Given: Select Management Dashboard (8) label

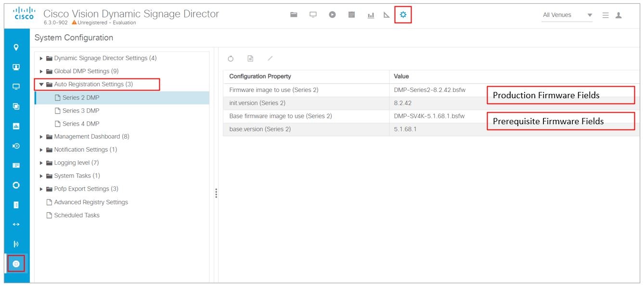Looking at the screenshot, I should coord(91,137).
